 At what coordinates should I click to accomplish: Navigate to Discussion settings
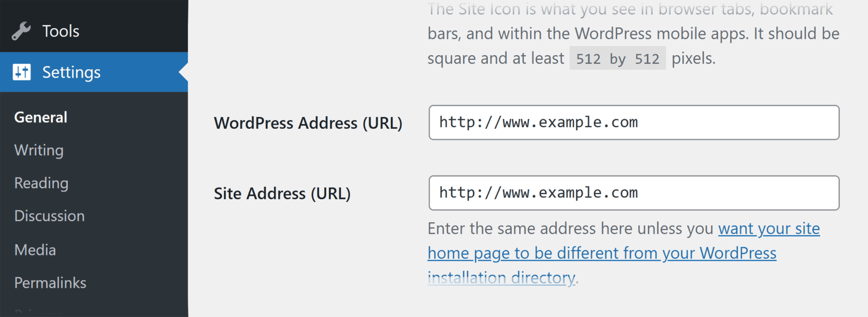pyautogui.click(x=49, y=216)
